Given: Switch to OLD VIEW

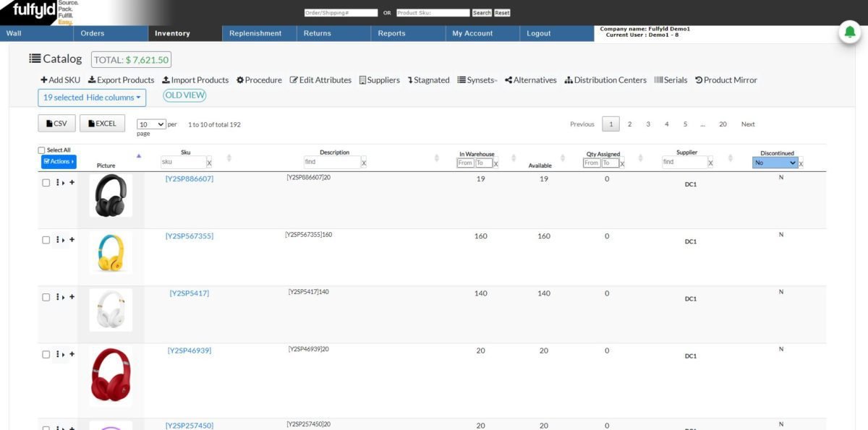Looking at the screenshot, I should [184, 95].
